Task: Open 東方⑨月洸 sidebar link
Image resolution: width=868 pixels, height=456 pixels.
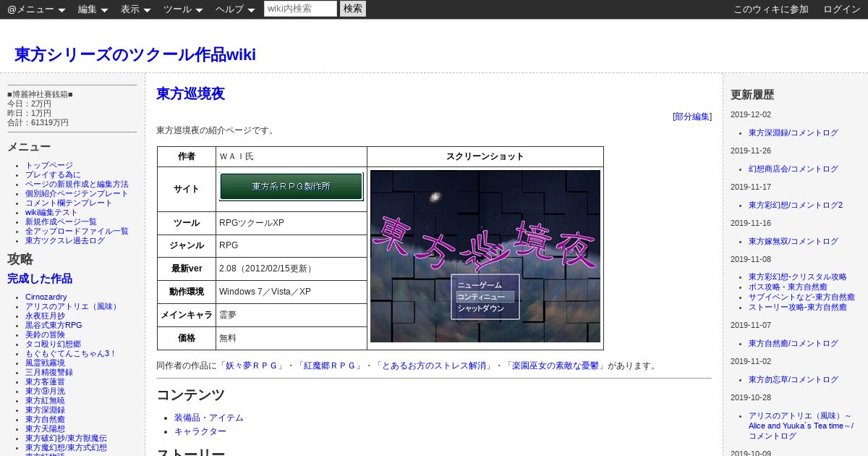Action: point(45,391)
